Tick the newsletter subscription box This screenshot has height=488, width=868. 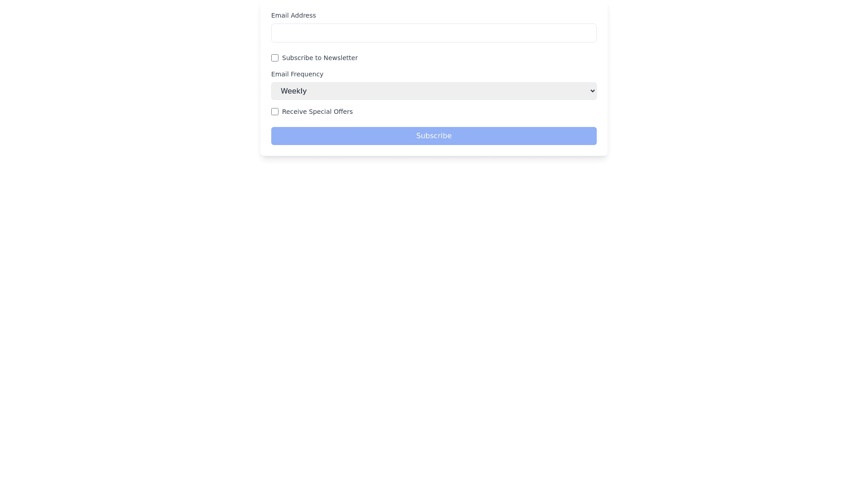(275, 58)
